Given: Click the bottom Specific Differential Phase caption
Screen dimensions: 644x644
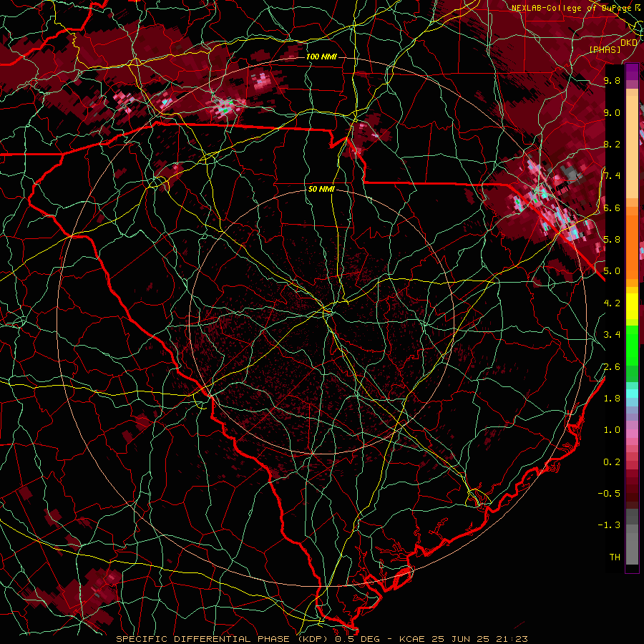Looking at the screenshot, I should (x=321, y=639).
